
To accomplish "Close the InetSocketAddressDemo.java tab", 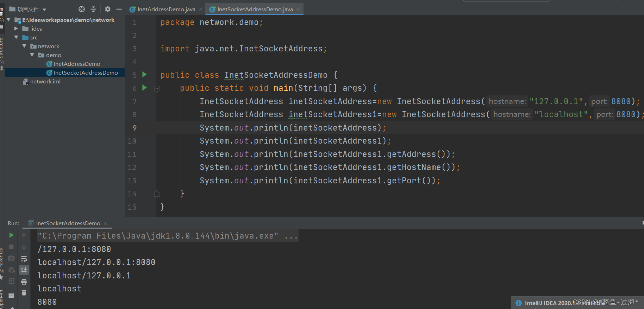I will pyautogui.click(x=298, y=9).
